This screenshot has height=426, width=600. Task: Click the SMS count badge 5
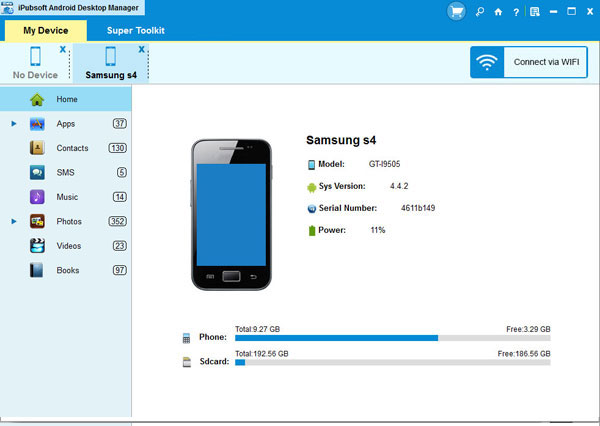coord(122,172)
